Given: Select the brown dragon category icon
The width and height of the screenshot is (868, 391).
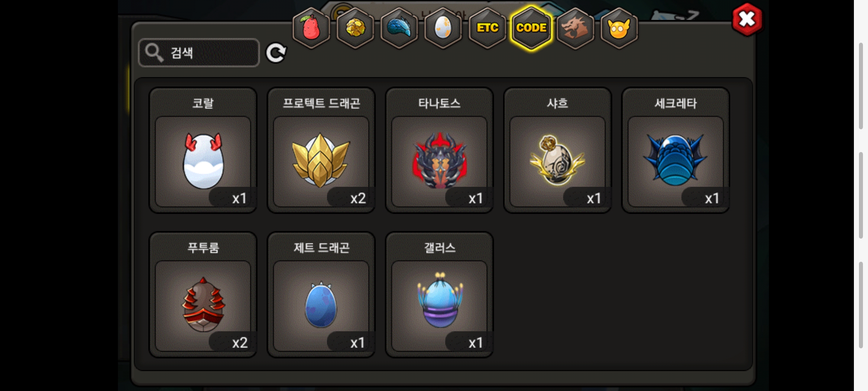Looking at the screenshot, I should point(575,28).
